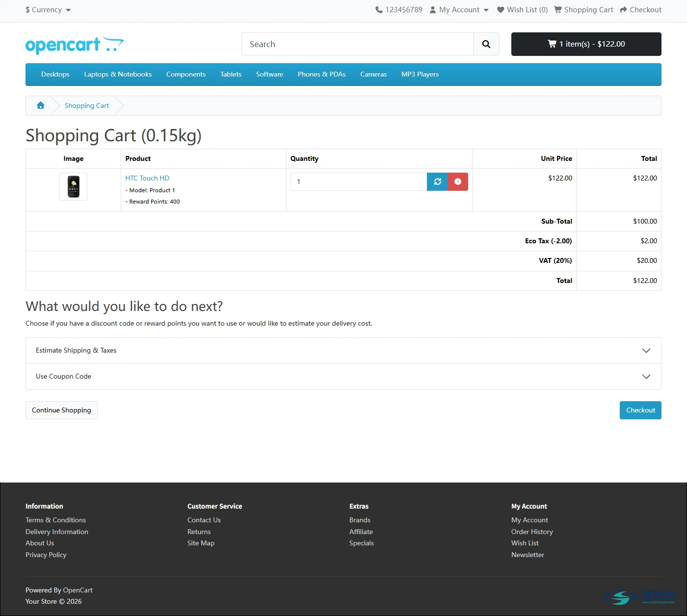Go to Checkout from the top bar
The width and height of the screenshot is (687, 616).
(640, 10)
